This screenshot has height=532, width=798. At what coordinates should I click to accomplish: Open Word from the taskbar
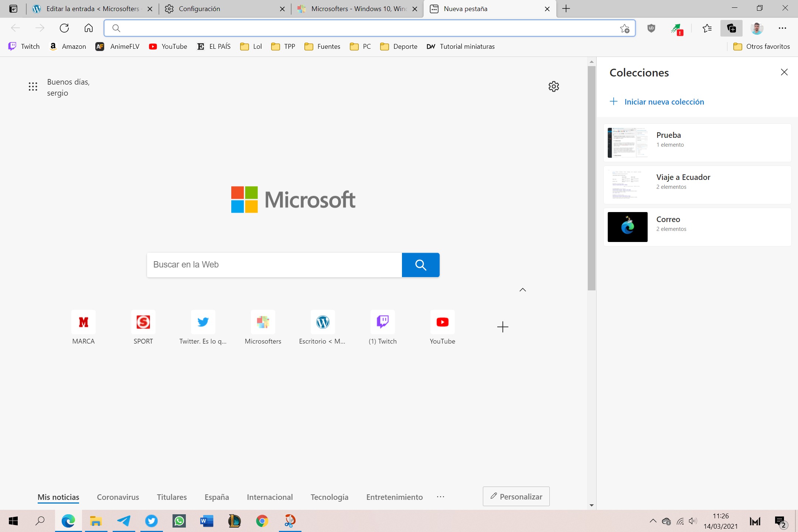(x=207, y=521)
